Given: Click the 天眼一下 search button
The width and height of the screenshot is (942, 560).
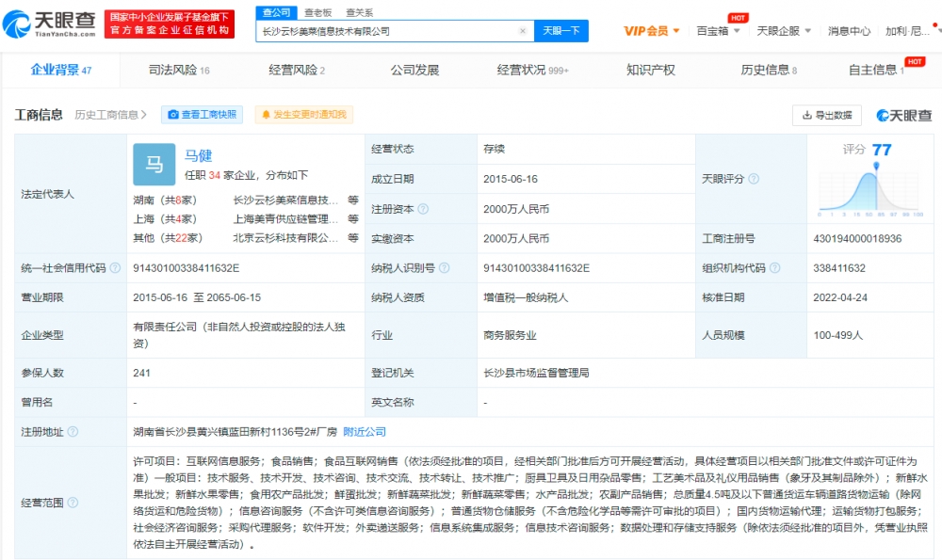Looking at the screenshot, I should pos(561,31).
